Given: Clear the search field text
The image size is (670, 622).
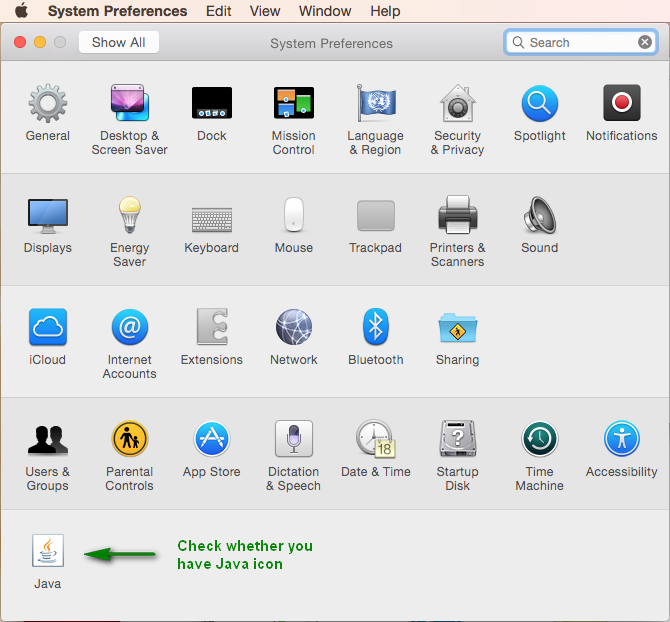Looking at the screenshot, I should point(645,42).
